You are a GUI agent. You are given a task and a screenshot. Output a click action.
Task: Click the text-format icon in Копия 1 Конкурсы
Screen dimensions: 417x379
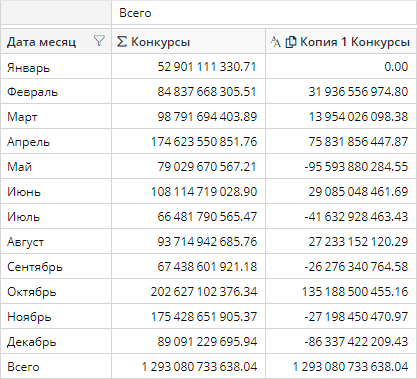[x=276, y=42]
